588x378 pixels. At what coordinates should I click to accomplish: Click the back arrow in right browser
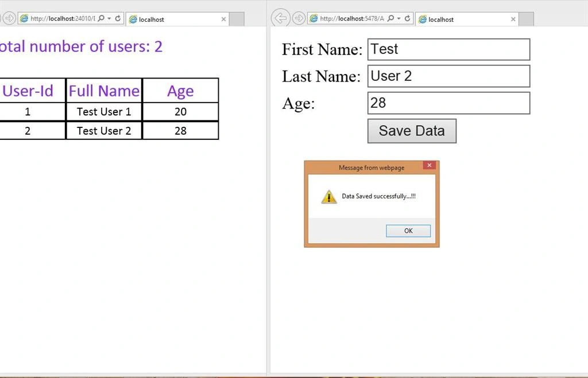click(280, 18)
